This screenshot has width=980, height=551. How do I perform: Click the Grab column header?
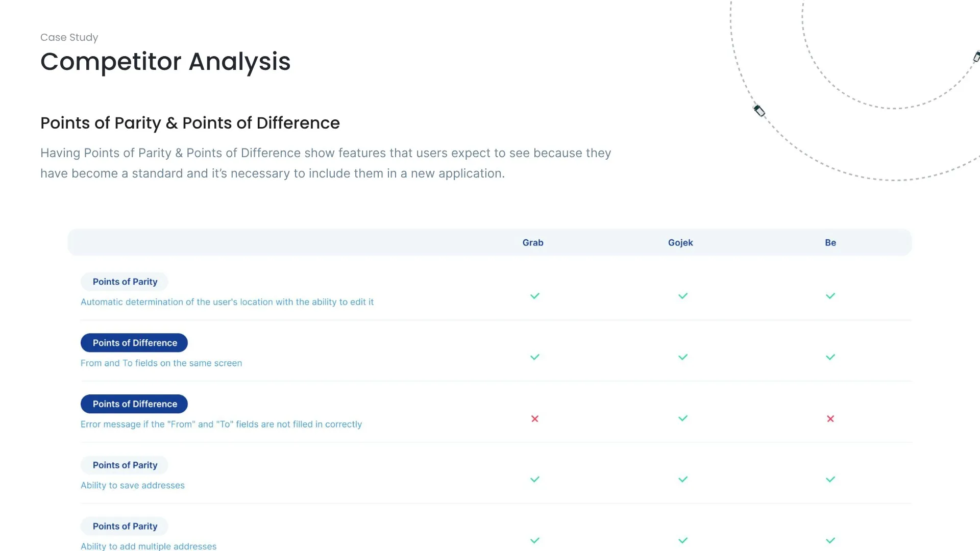pos(533,243)
